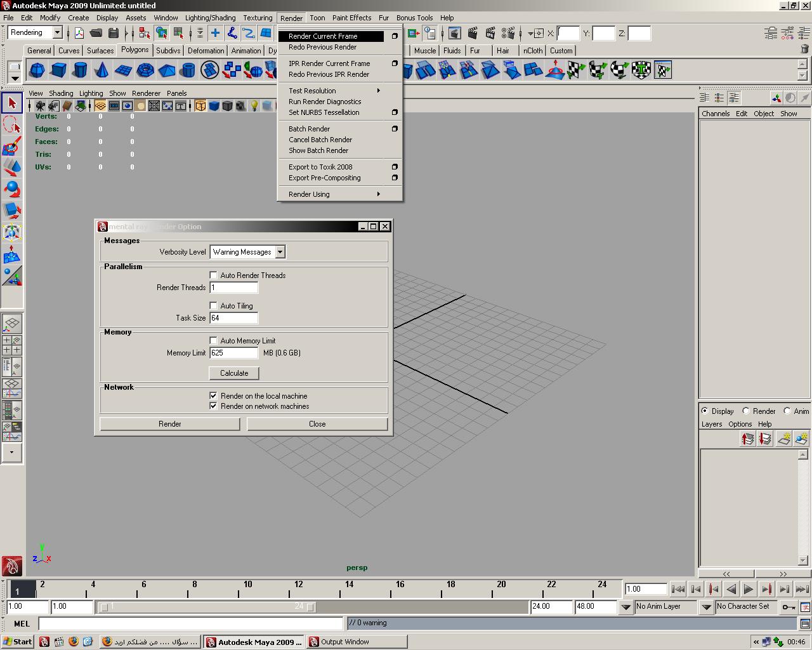The height and width of the screenshot is (650, 812).
Task: Select the Soft Modification tool
Action: (11, 255)
